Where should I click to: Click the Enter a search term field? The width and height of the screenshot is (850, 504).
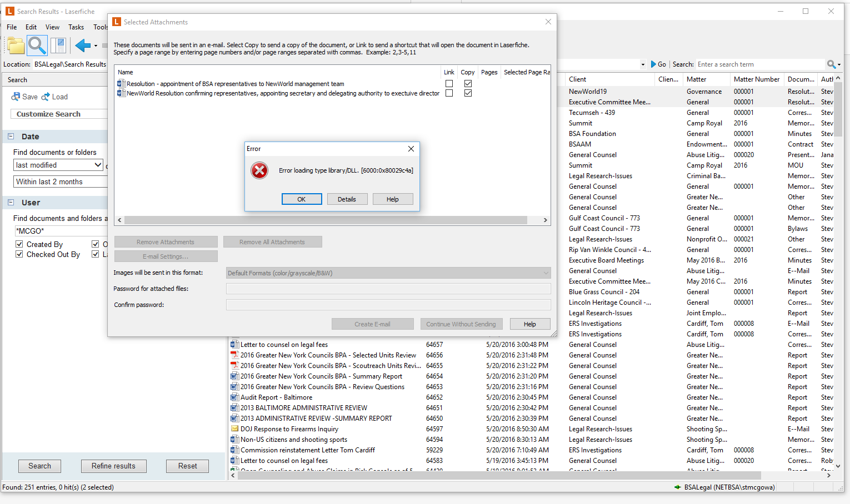point(761,64)
